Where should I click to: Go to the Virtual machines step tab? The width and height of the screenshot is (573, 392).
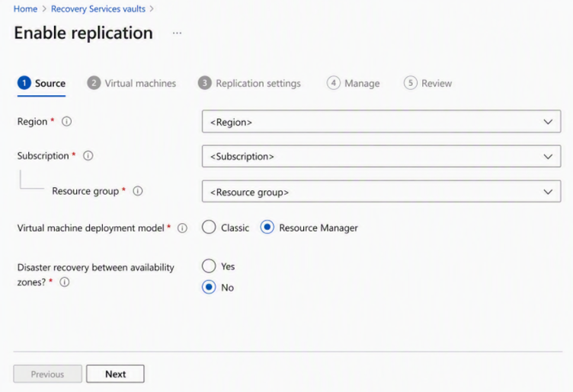[132, 84]
